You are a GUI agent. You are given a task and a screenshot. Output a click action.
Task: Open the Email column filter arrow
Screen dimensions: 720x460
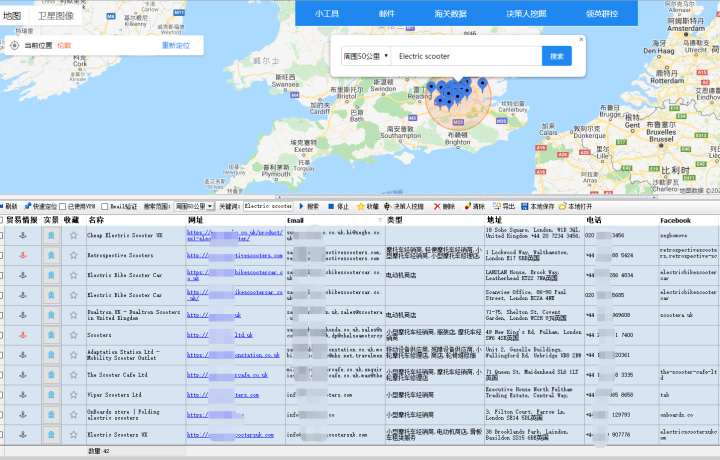(x=380, y=220)
